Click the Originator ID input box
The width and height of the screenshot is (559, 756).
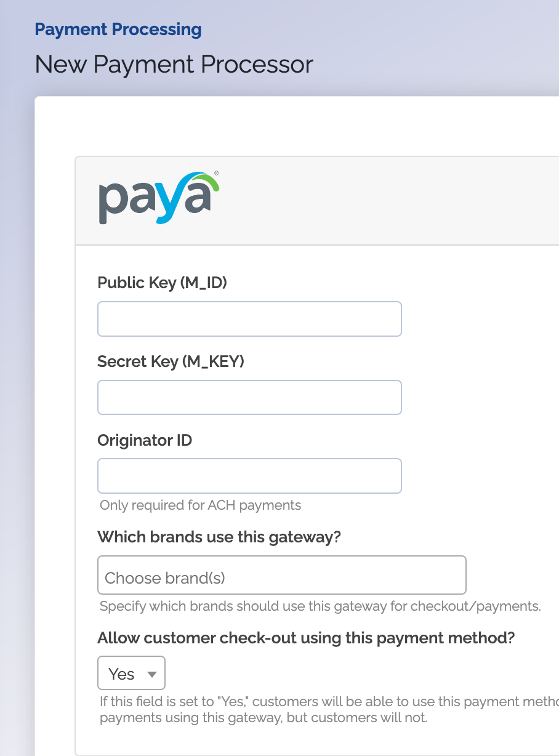pyautogui.click(x=249, y=475)
